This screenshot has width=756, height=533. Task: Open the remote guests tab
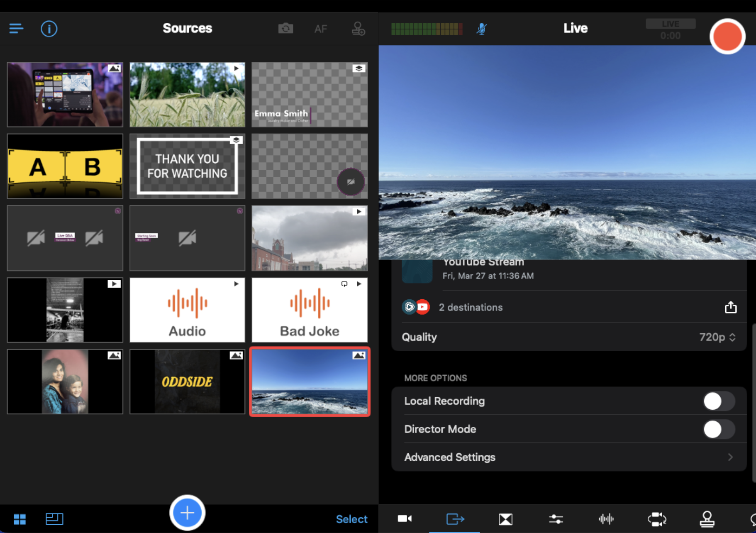coord(707,519)
